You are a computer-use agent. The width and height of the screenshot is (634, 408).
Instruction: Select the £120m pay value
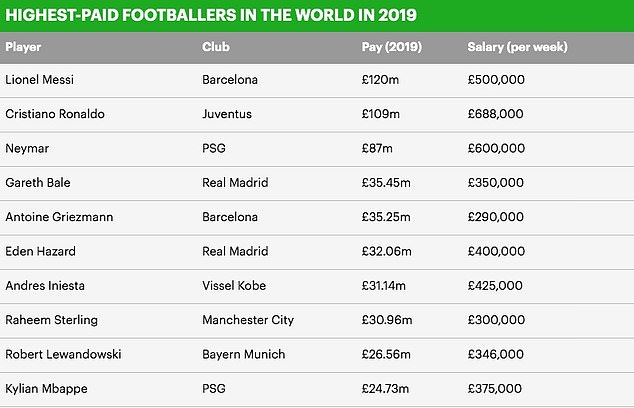pyautogui.click(x=379, y=79)
